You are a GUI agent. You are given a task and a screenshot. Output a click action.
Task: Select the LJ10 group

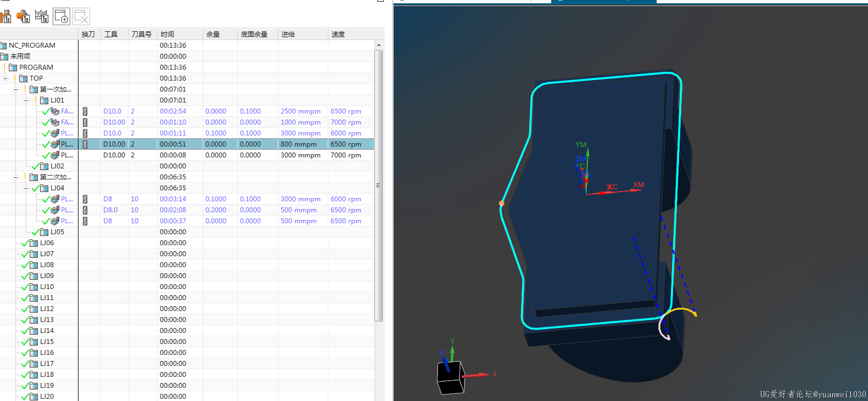(x=47, y=287)
